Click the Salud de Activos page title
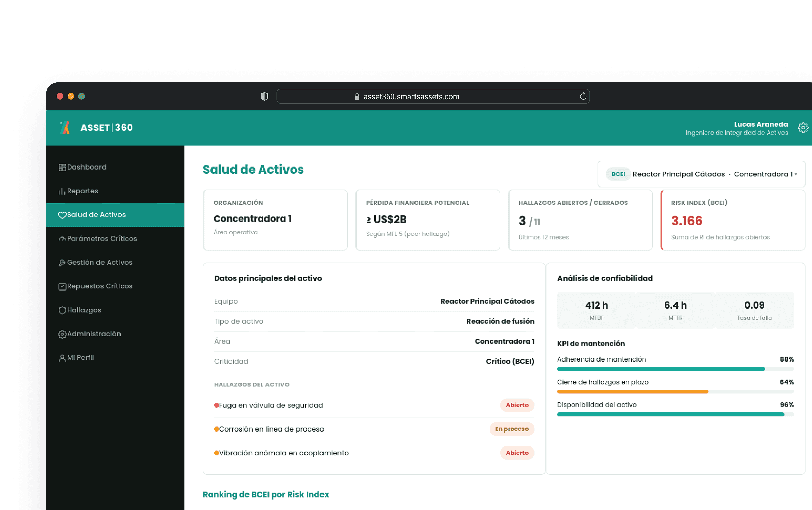 coord(253,170)
